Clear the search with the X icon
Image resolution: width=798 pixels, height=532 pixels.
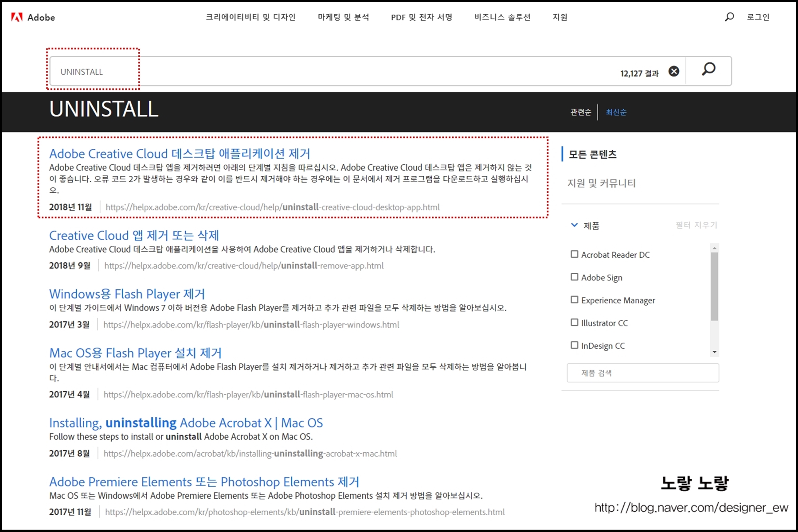coord(674,71)
